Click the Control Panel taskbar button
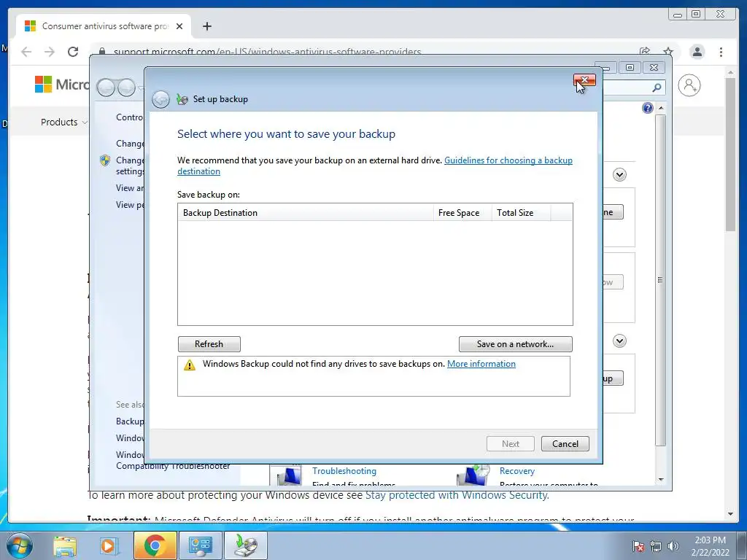The image size is (747, 560). click(200, 545)
